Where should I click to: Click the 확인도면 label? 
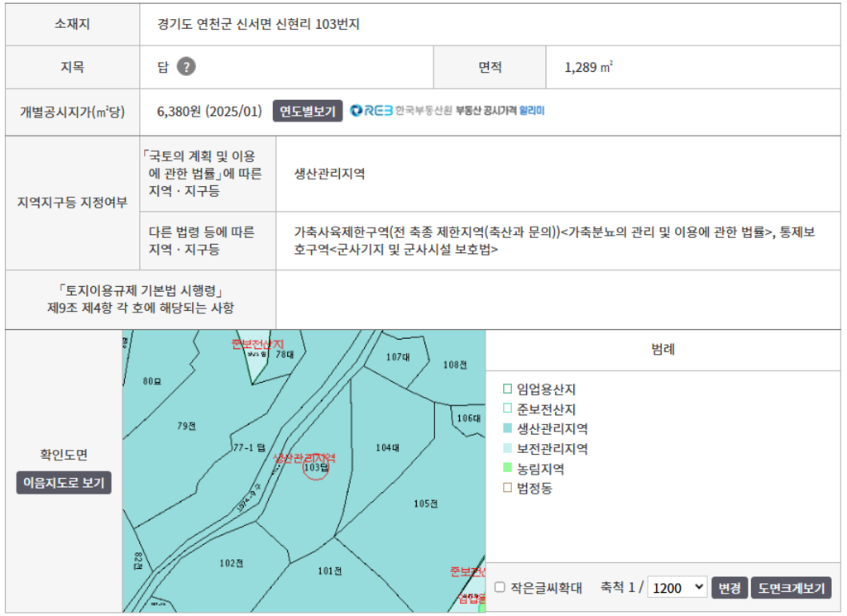click(64, 455)
